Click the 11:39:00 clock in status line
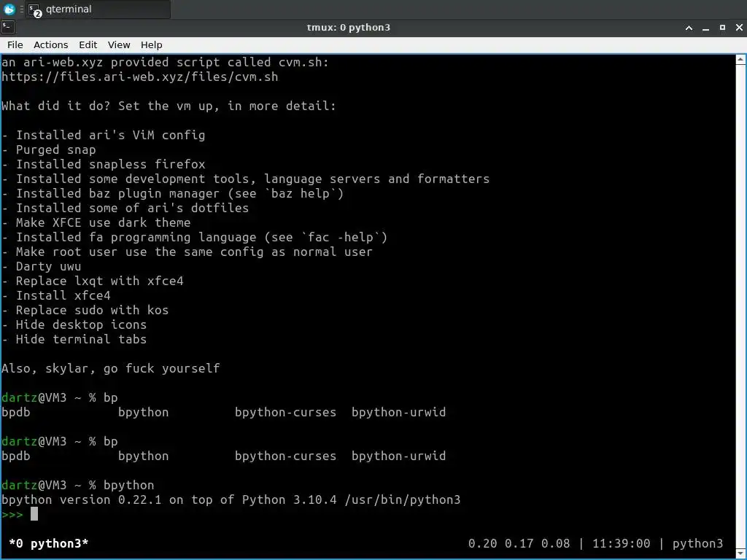Viewport: 747px width, 560px height. click(x=622, y=543)
